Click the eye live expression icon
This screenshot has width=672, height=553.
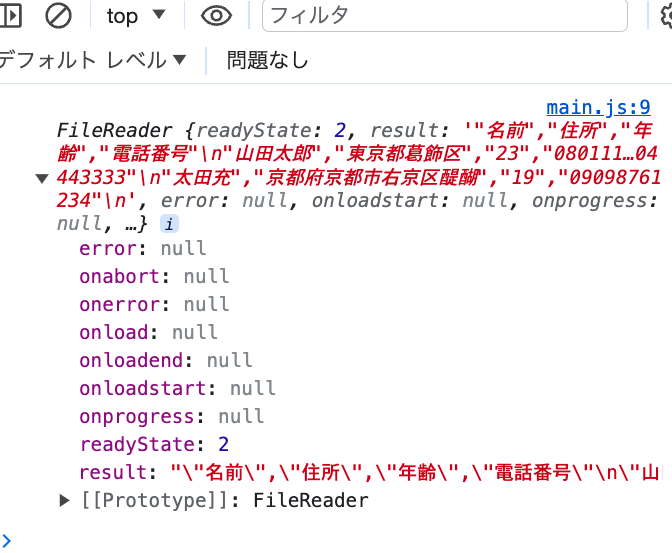click(x=216, y=16)
